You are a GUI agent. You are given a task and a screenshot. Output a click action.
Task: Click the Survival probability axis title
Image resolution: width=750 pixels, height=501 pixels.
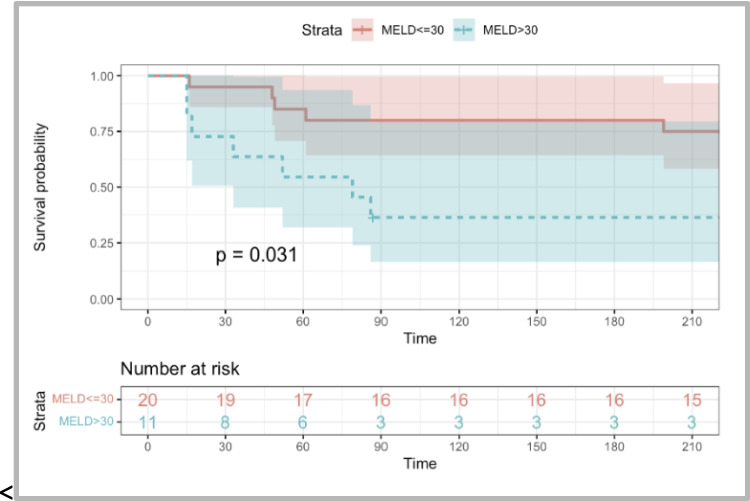click(x=42, y=187)
